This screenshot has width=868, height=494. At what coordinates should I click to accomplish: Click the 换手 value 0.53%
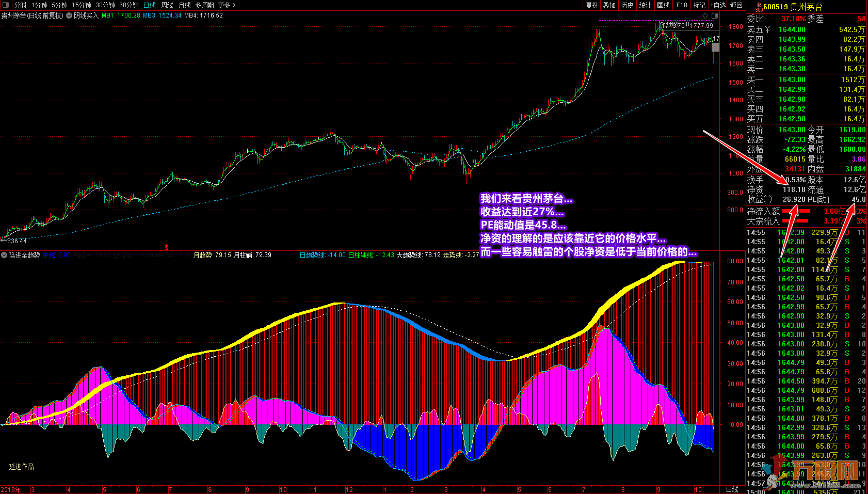796,180
